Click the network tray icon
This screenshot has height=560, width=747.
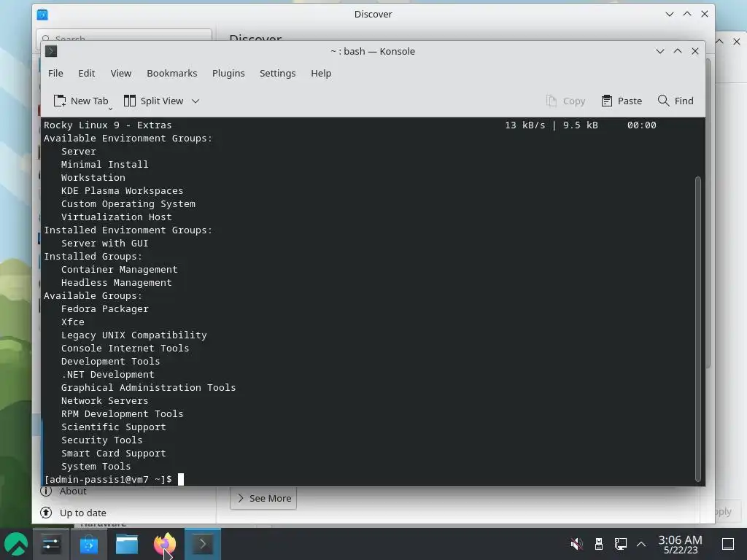pyautogui.click(x=620, y=544)
